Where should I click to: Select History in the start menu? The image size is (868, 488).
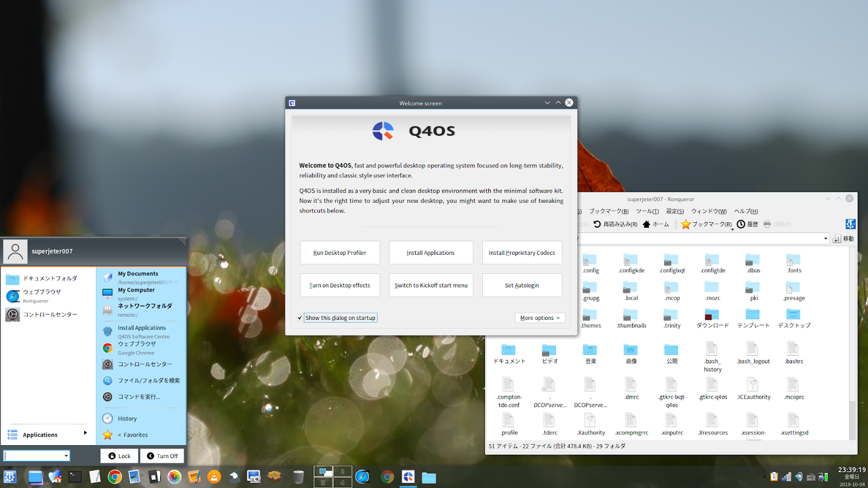pos(127,419)
